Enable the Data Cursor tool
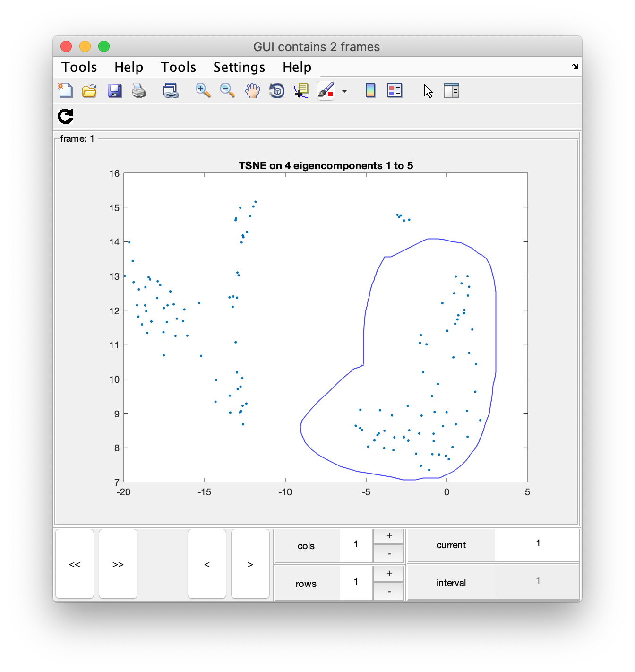This screenshot has width=635, height=672. point(301,90)
